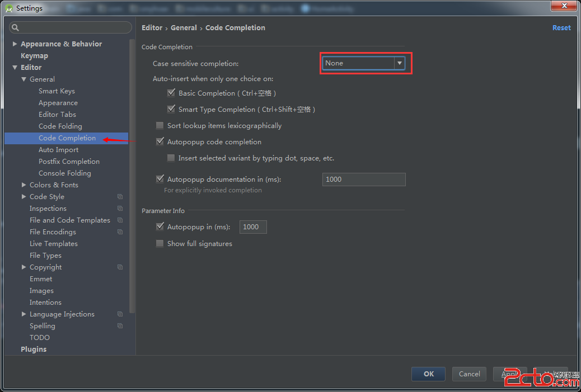581x392 pixels.
Task: Select Inspections in the tree
Action: click(48, 209)
